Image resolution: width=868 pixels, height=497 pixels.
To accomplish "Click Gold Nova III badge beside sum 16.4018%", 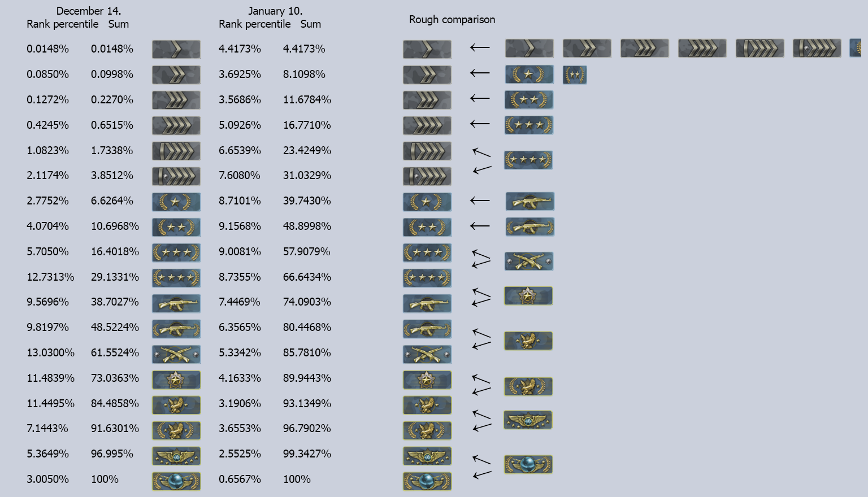I will [176, 252].
